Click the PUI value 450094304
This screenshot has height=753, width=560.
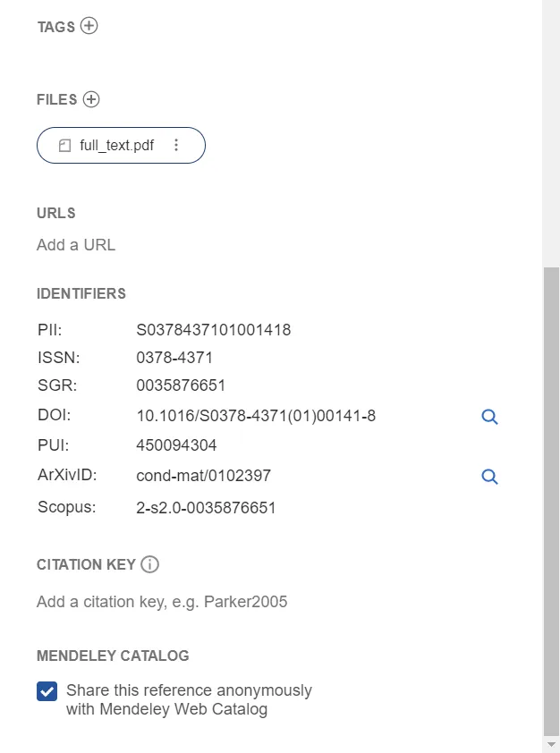coord(176,445)
